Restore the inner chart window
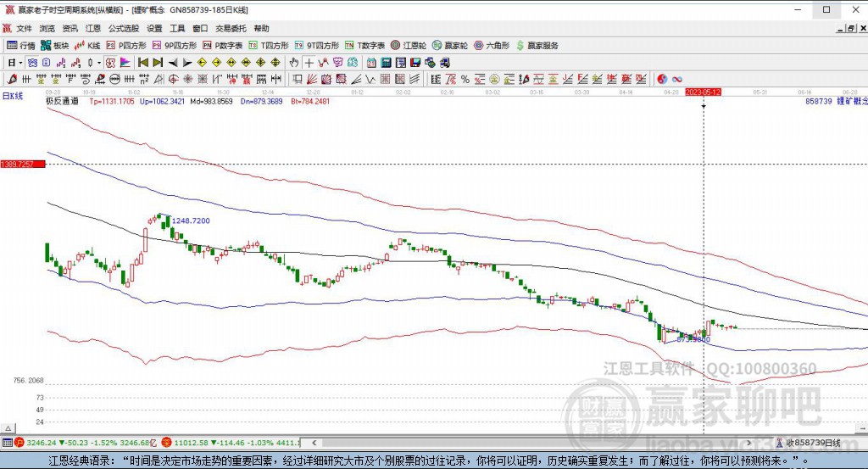868x469 pixels. pos(852,29)
